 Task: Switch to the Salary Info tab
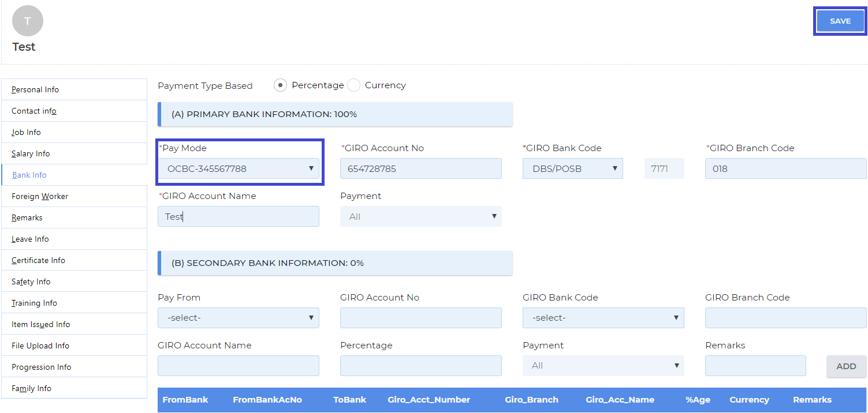pyautogui.click(x=74, y=153)
